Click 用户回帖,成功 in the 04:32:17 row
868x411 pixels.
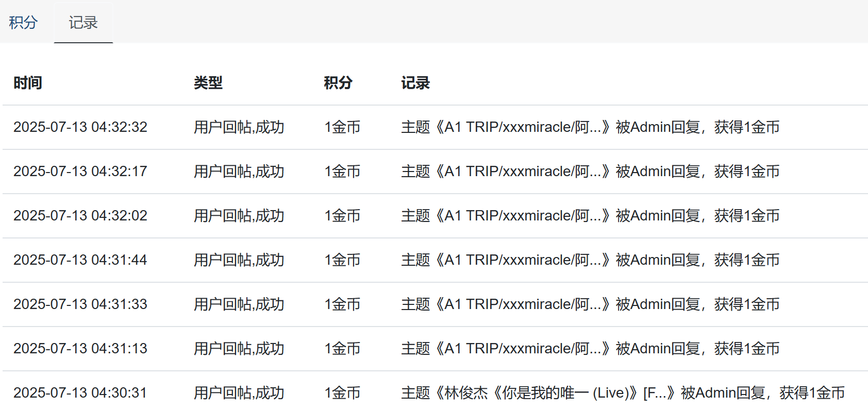click(239, 171)
